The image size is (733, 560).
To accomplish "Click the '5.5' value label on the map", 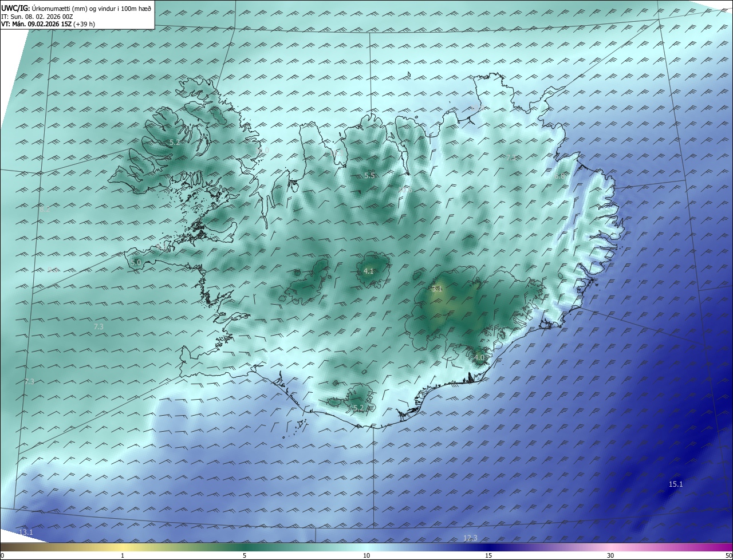I will point(369,176).
